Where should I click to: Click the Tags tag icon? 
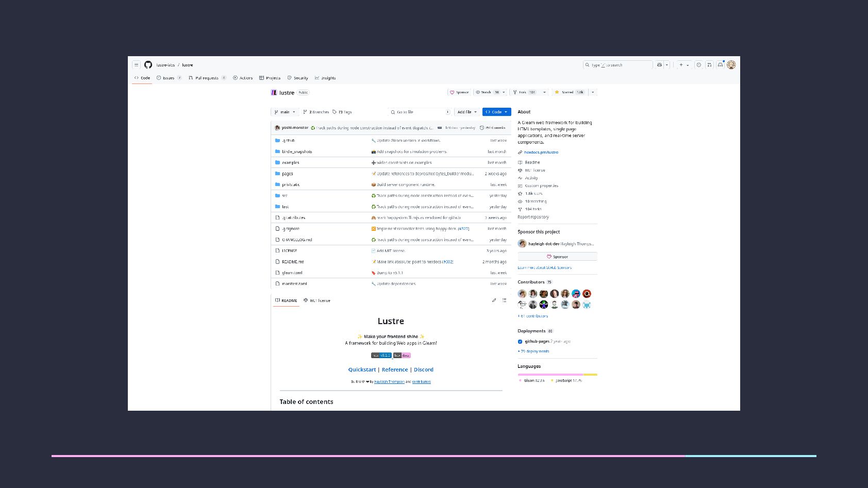tap(335, 112)
